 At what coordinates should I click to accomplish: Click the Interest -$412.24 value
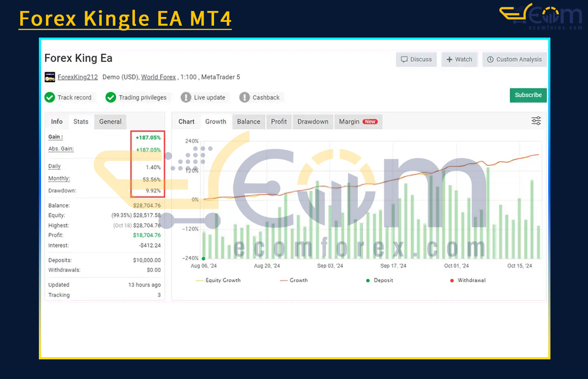pos(150,245)
